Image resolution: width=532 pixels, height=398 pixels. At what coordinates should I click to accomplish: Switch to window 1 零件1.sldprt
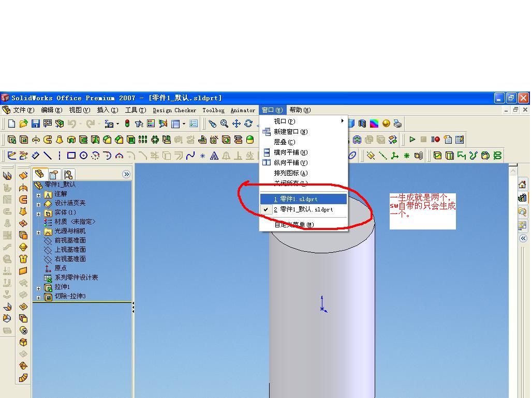pos(304,199)
